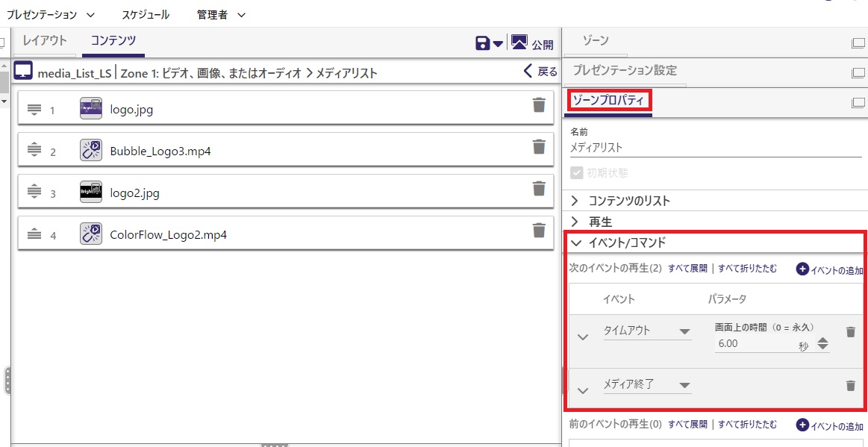Adjust the timeout seconds stepper arrows

pos(822,344)
